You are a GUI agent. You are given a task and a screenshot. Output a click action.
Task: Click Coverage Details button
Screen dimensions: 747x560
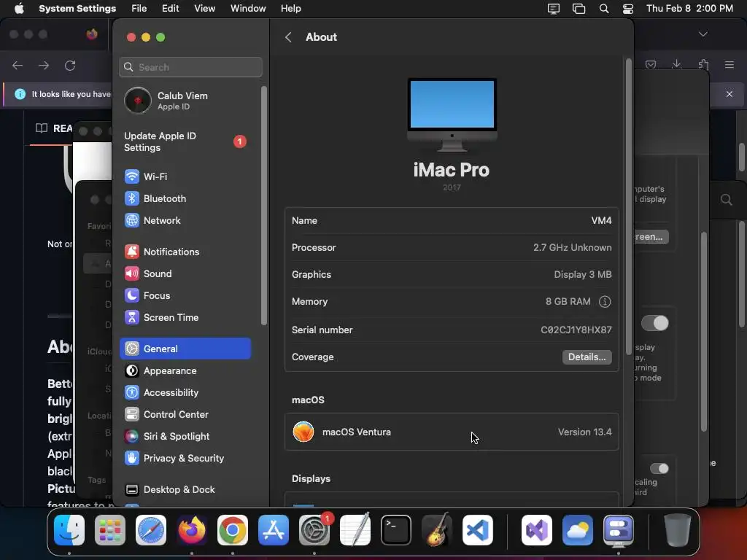click(587, 357)
